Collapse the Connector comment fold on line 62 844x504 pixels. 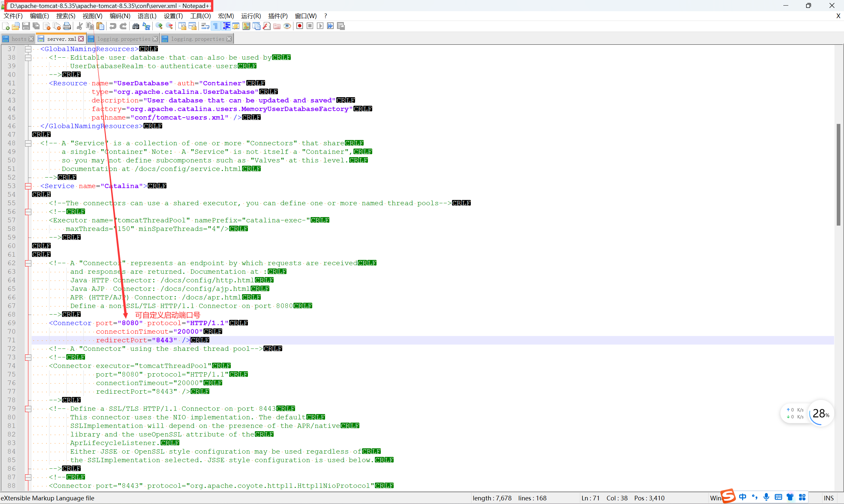click(x=28, y=263)
